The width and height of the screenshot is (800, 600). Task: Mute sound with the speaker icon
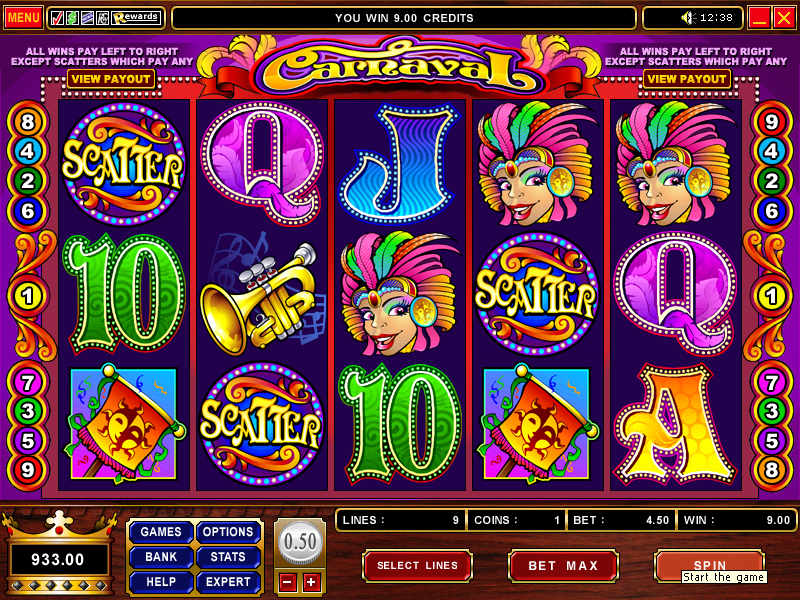[x=688, y=18]
